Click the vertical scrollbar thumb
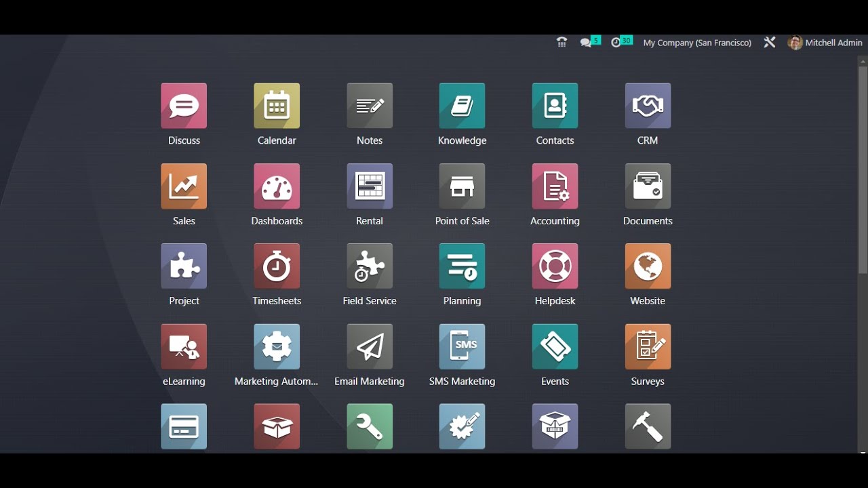Screen dimensions: 868x488 point(863,170)
